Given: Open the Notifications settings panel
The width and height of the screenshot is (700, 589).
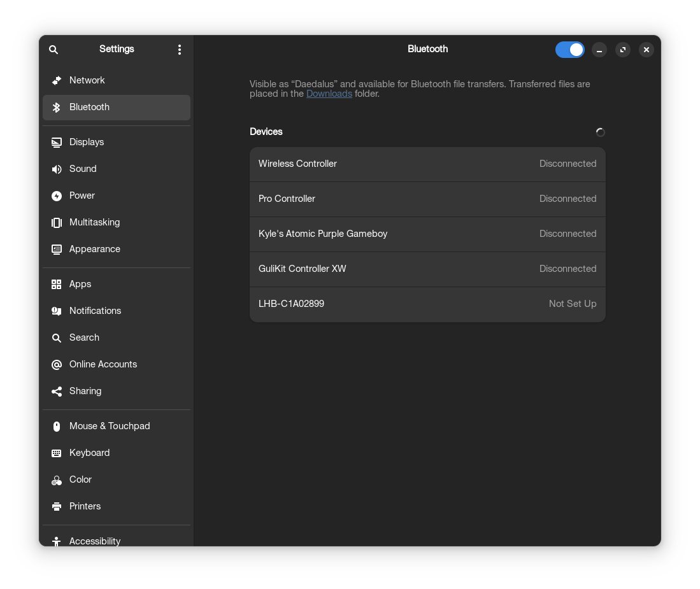Looking at the screenshot, I should (95, 311).
